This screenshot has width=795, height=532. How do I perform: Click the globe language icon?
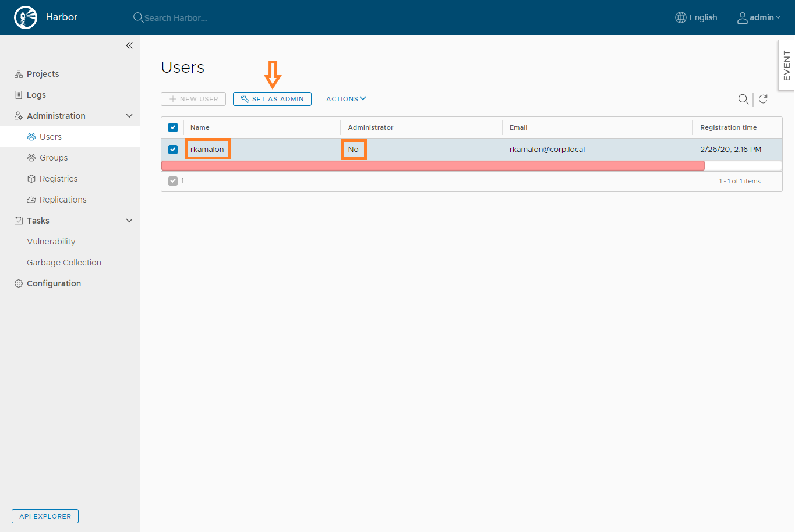click(680, 17)
